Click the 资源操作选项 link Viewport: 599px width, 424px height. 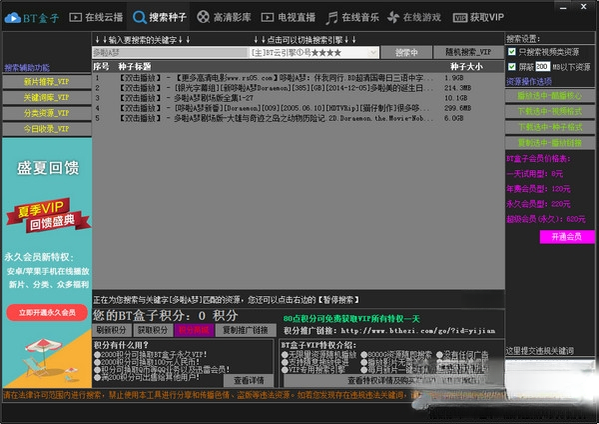point(529,81)
